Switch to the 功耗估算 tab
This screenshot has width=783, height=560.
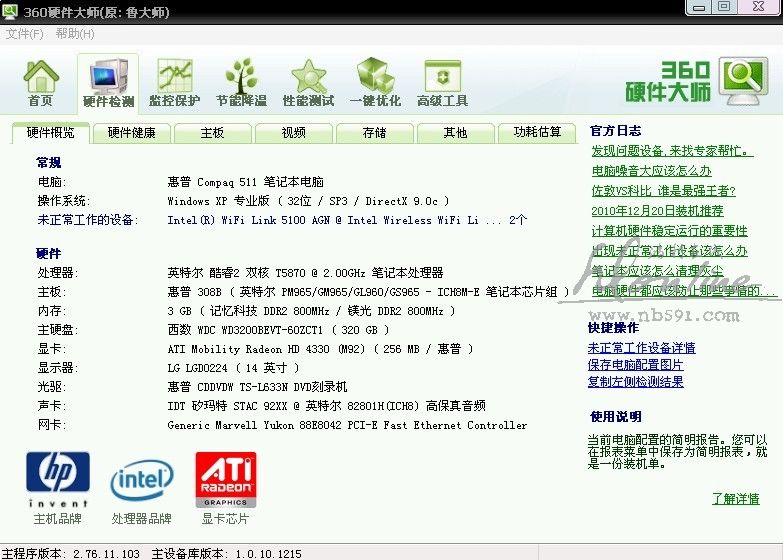pyautogui.click(x=537, y=132)
